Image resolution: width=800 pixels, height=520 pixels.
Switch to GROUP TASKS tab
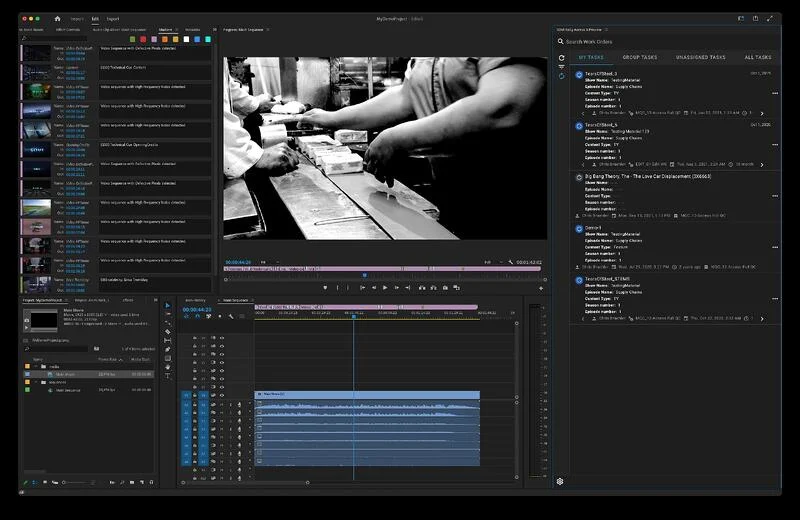click(x=640, y=57)
